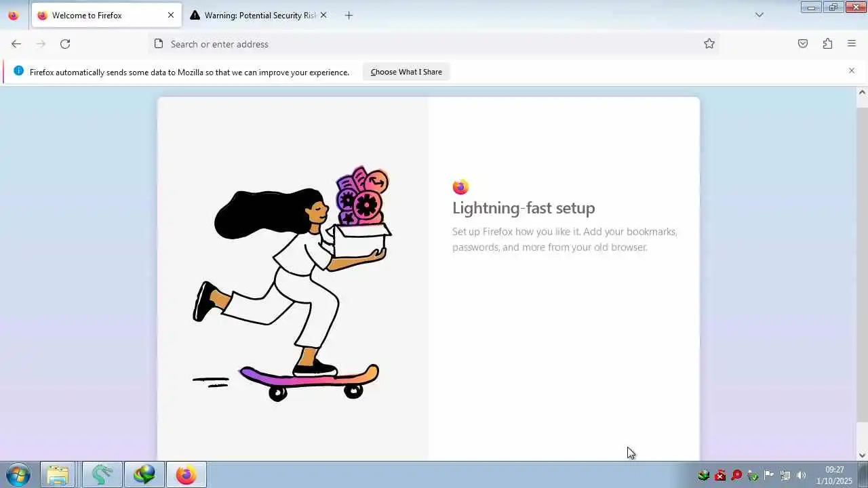Open the Action Center flag icon

(x=769, y=475)
